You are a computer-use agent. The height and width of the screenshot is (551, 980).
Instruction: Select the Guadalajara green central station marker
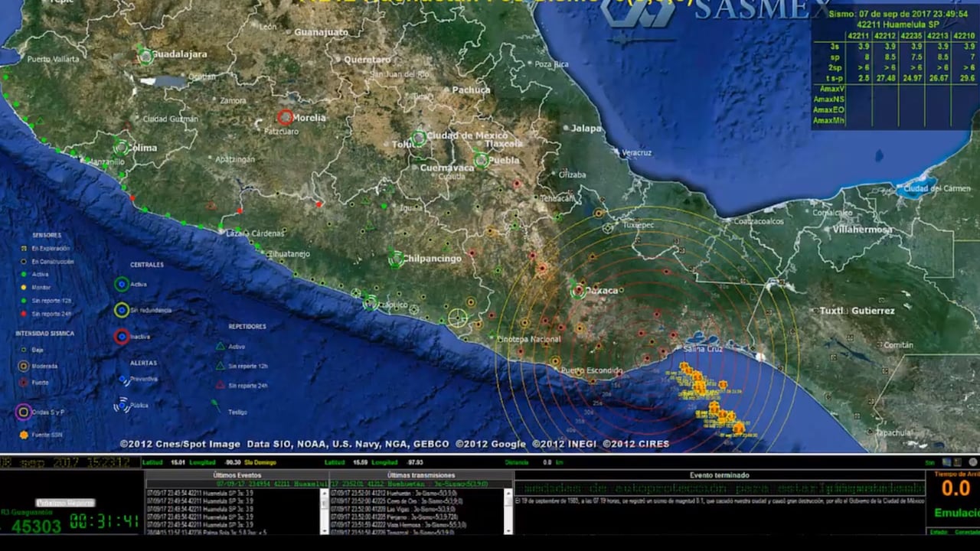[x=145, y=56]
